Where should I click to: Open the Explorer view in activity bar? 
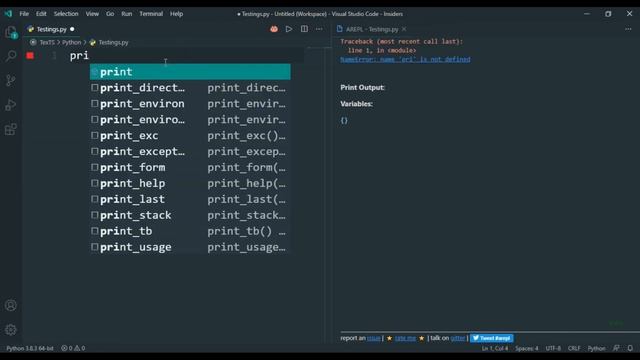[x=11, y=32]
